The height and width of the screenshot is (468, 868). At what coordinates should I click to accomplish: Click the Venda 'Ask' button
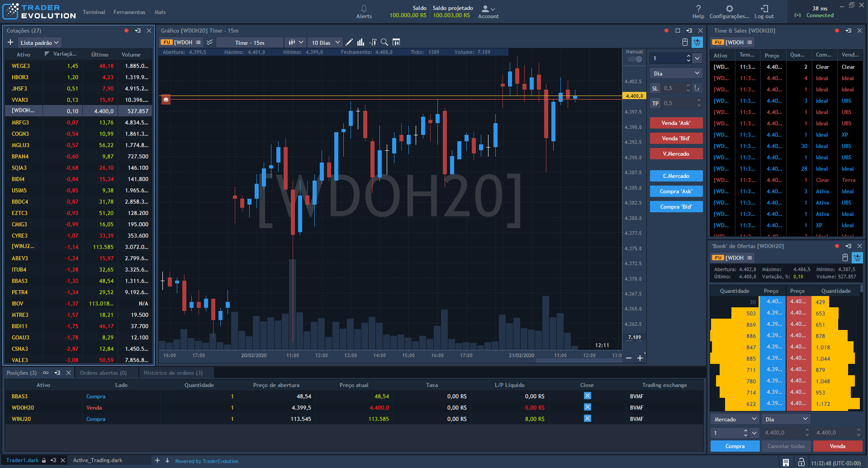(x=676, y=123)
